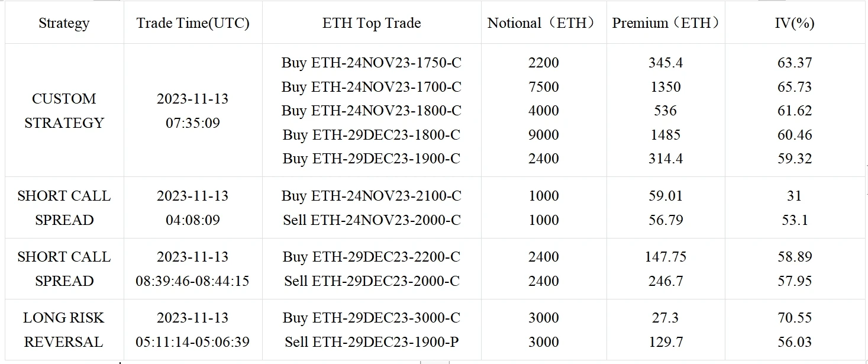Select the Trade Time(UTC) header cell
Image resolution: width=868 pixels, height=364 pixels.
pyautogui.click(x=193, y=23)
